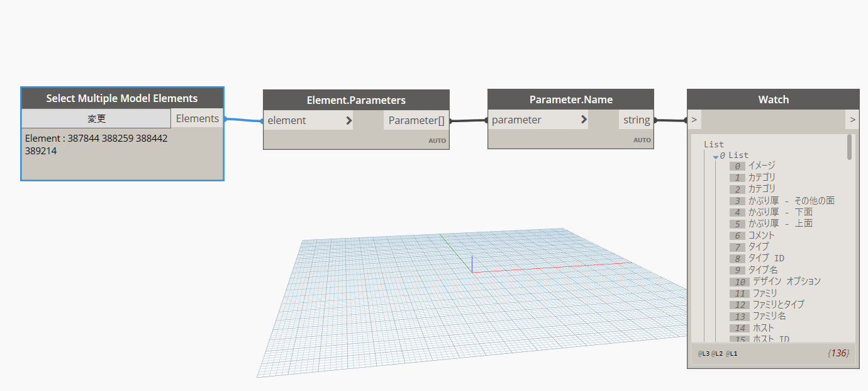Toggle the AUTO lacing setting on Parameter.Name
Viewport: 868px width, 391px height.
(642, 140)
